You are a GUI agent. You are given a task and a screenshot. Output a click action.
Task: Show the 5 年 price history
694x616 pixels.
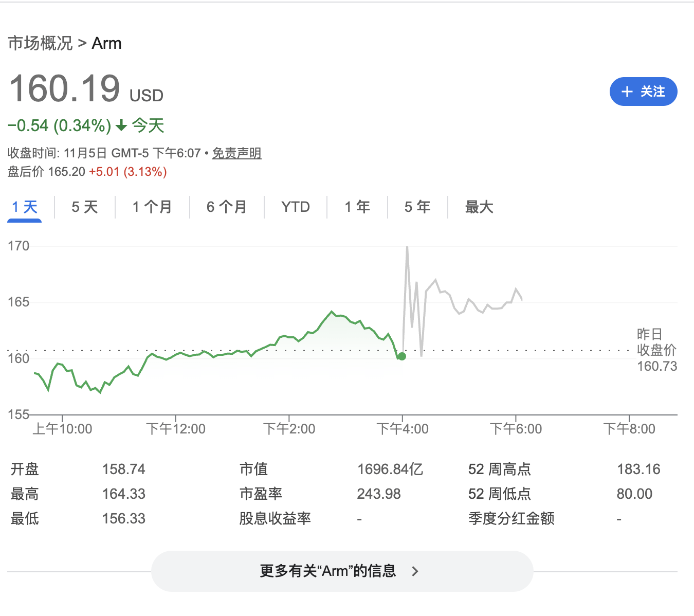pos(417,207)
